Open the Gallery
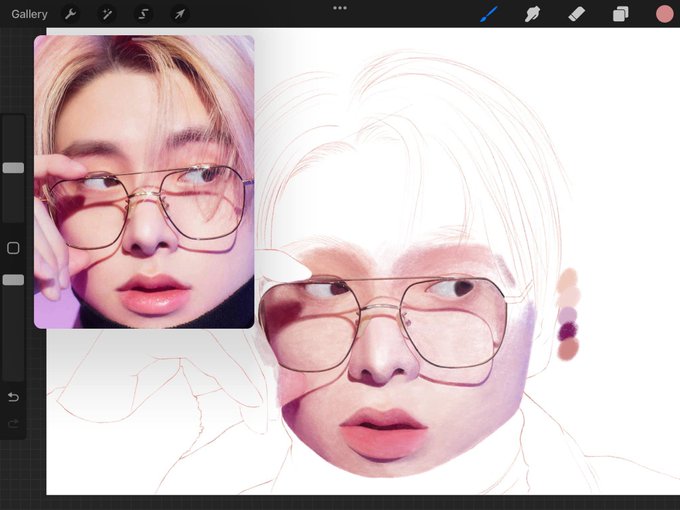Image resolution: width=680 pixels, height=510 pixels. 29,14
